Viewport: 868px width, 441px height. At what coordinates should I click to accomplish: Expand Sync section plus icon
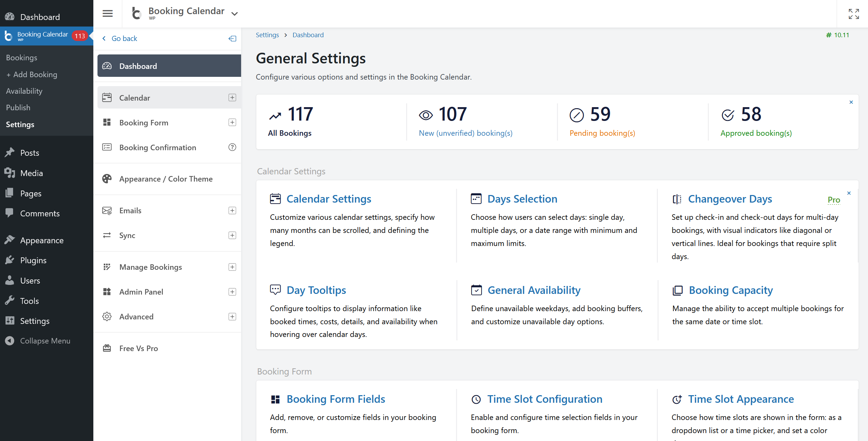[232, 235]
